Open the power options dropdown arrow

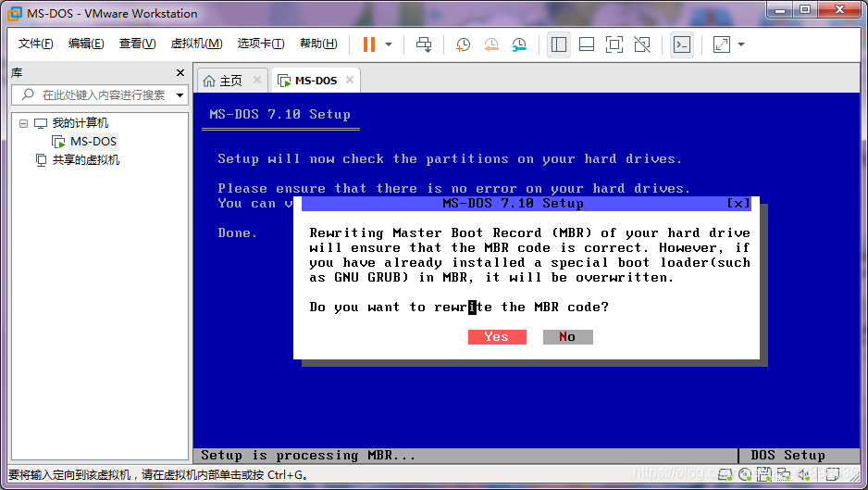(x=389, y=44)
